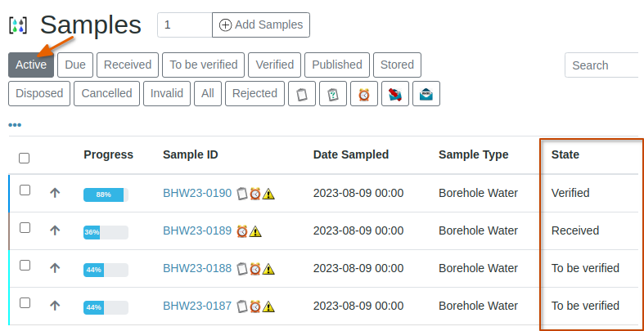
Task: Click the alarm clock filter button
Action: (363, 94)
